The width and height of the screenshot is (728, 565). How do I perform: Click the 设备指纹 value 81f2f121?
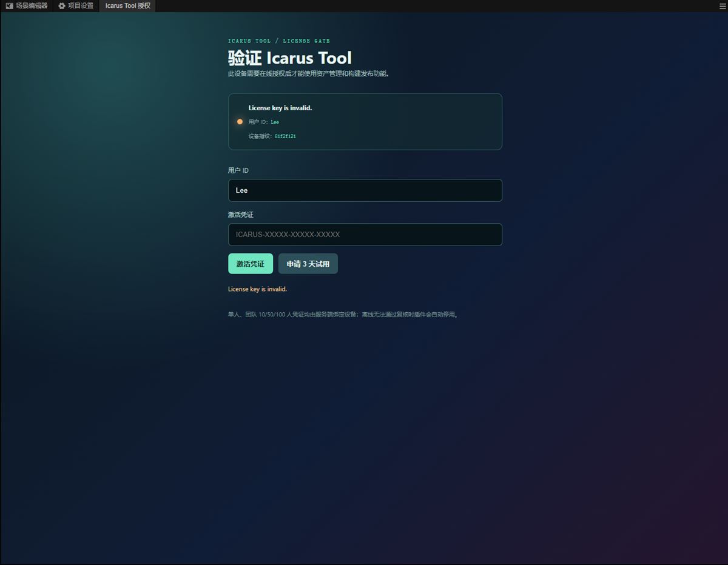[x=285, y=136]
